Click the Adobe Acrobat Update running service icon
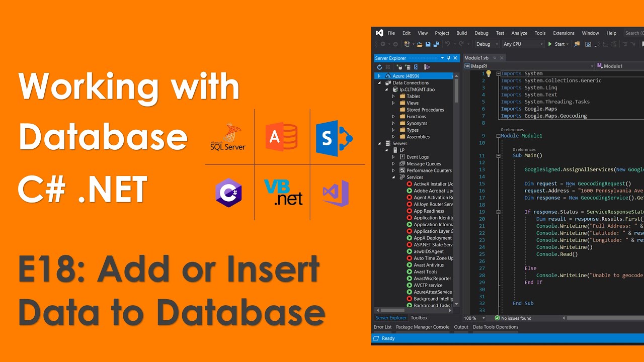The height and width of the screenshot is (362, 644). 409,191
